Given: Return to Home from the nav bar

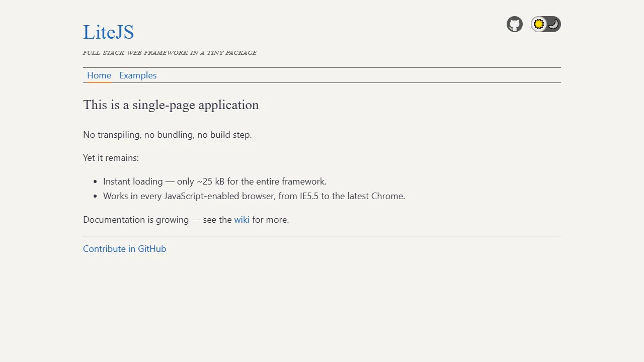Looking at the screenshot, I should pos(99,75).
